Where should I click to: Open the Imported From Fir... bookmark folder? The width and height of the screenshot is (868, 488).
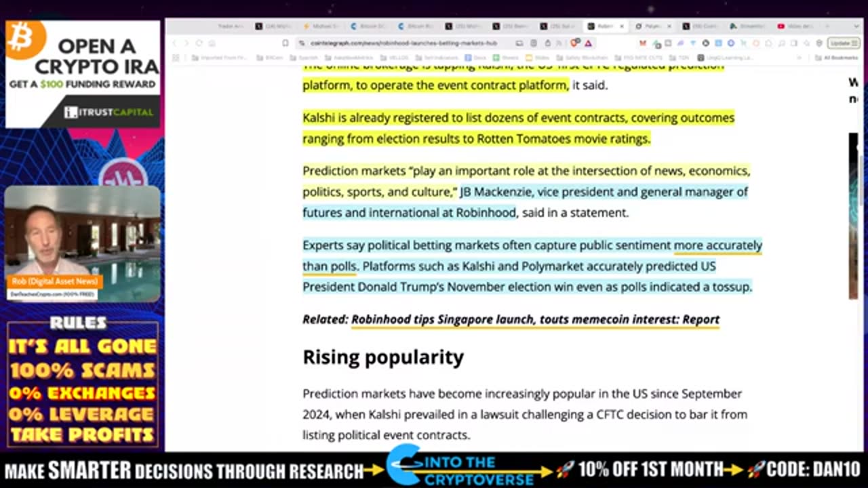(220, 58)
